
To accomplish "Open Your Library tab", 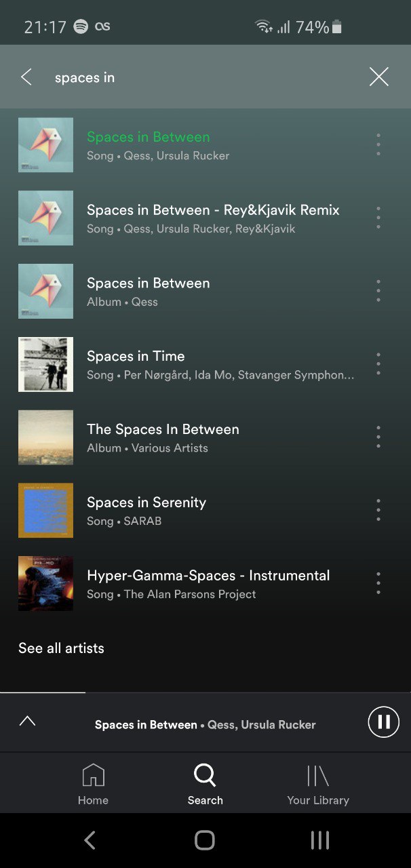I will [x=317, y=785].
